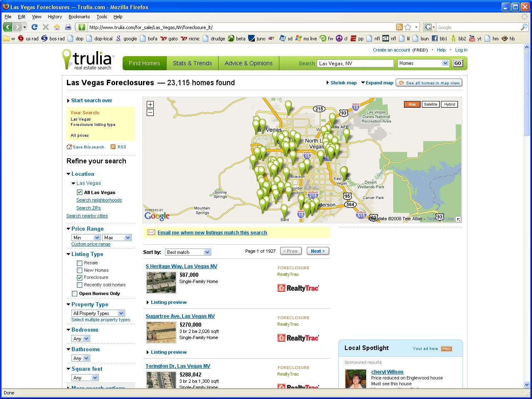The image size is (532, 399).
Task: Open the Bedrooms Any dropdown
Action: [x=81, y=339]
